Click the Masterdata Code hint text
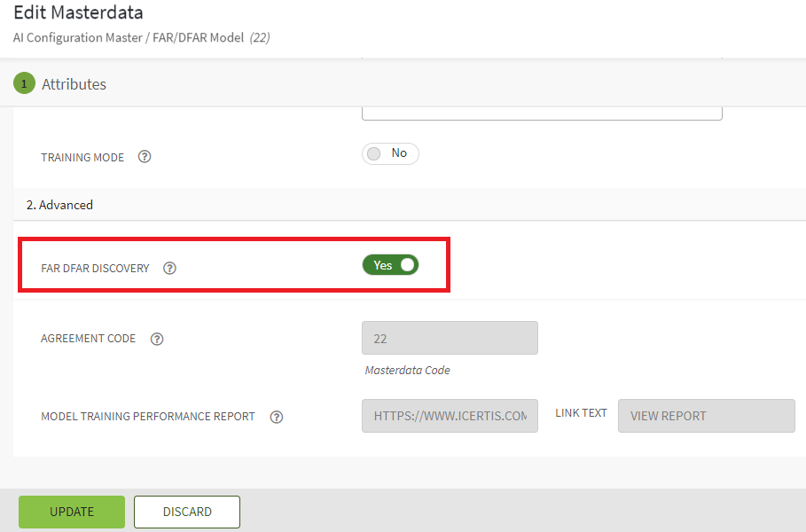806x532 pixels. (x=407, y=370)
